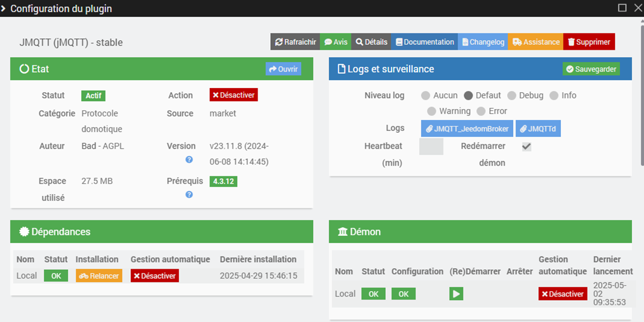
Task: Click Supprimer to delete the plugin
Action: tap(589, 42)
